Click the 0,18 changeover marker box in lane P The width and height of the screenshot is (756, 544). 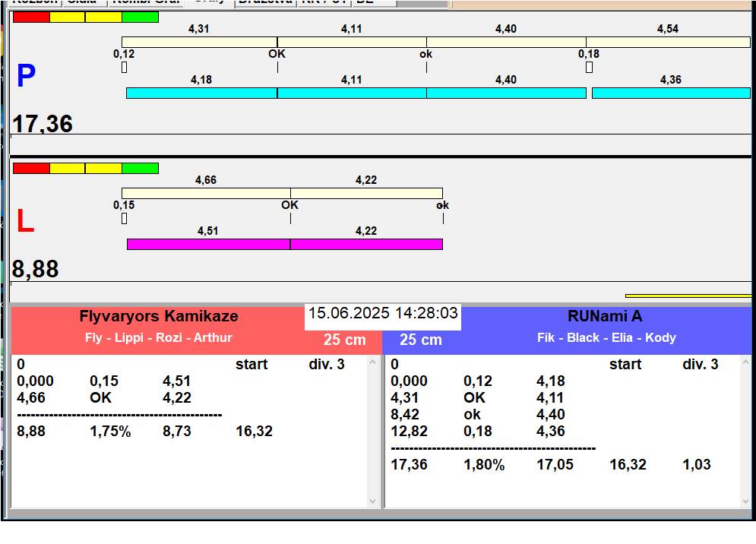point(589,68)
